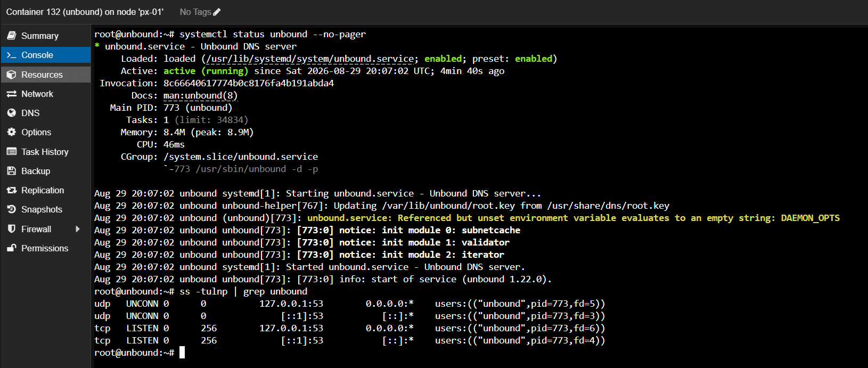This screenshot has height=368, width=868.
Task: Click '/var/lib/unbound/root.key' path in log
Action: click(448, 206)
